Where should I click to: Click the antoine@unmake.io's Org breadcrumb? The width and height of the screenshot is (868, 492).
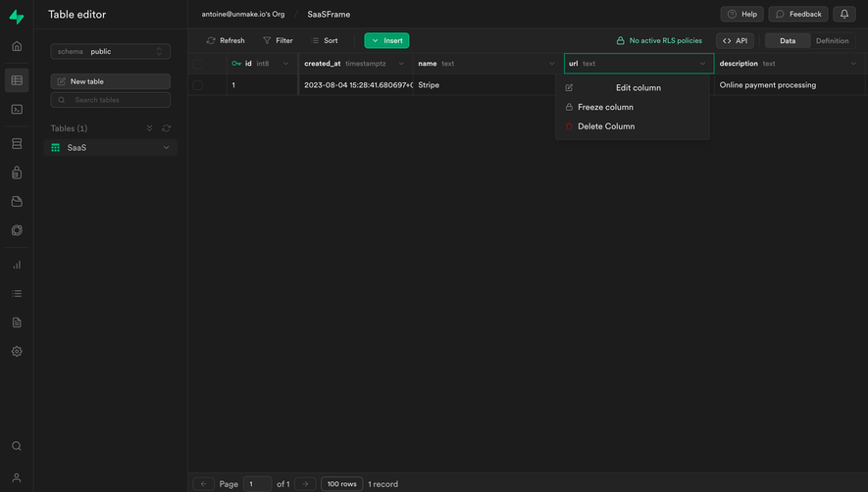tap(243, 15)
